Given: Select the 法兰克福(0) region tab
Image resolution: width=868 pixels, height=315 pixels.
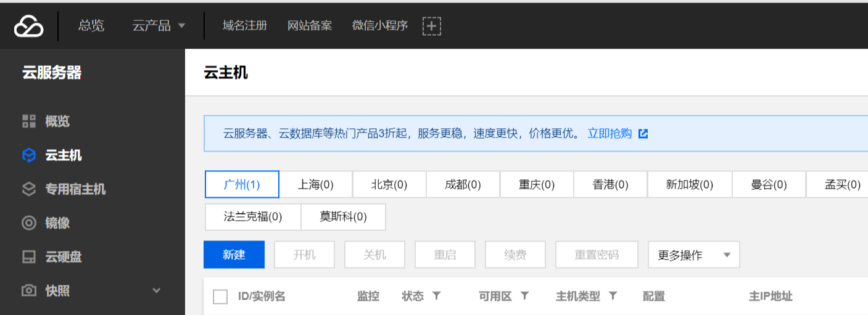Looking at the screenshot, I should [x=253, y=217].
